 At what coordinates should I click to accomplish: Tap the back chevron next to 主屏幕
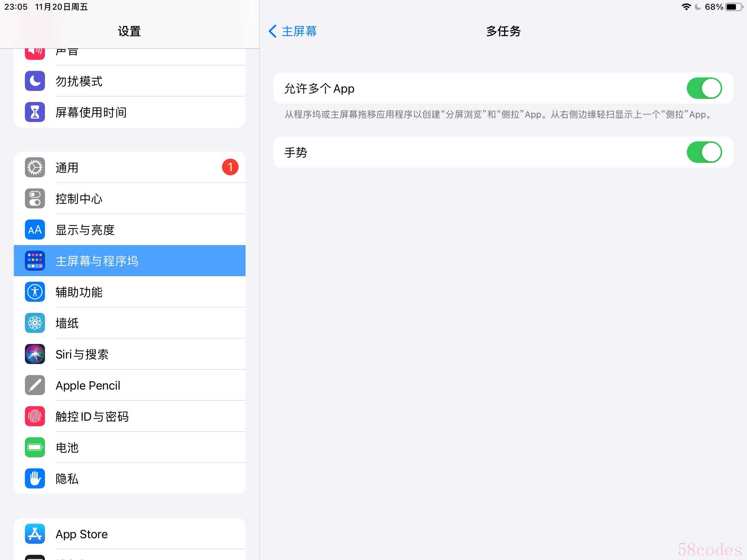(x=273, y=31)
